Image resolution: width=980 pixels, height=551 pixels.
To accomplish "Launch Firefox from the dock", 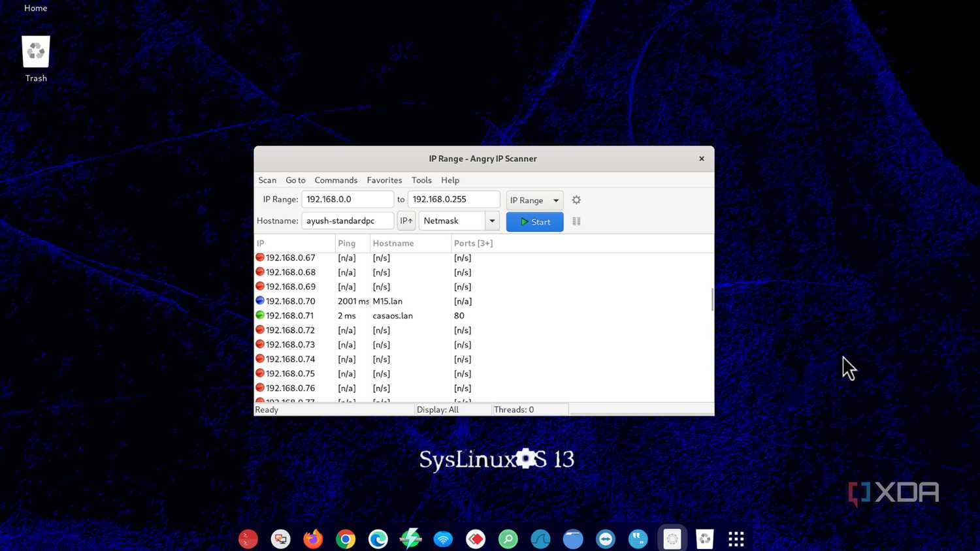I will pos(313,539).
